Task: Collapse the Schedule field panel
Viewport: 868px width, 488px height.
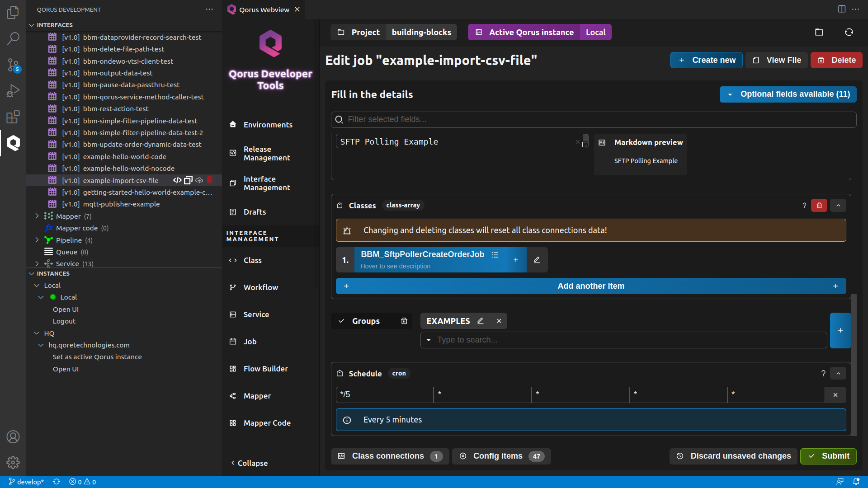Action: click(x=838, y=373)
